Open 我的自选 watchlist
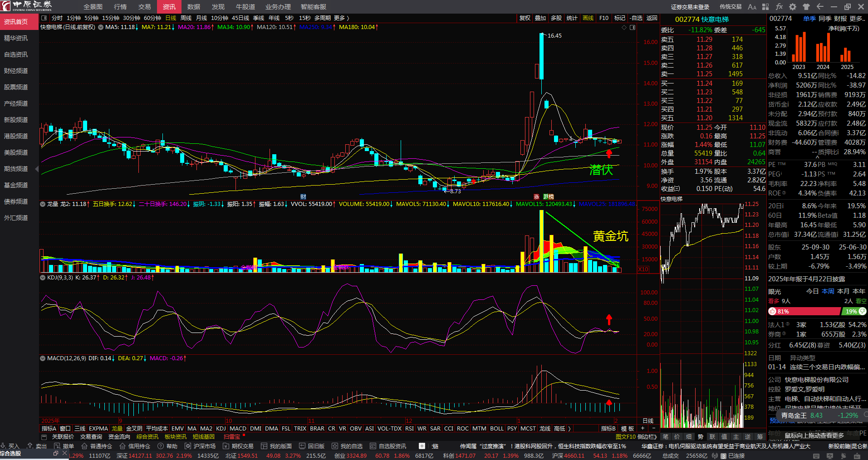Viewport: 868px width, 460px height. pos(347,446)
